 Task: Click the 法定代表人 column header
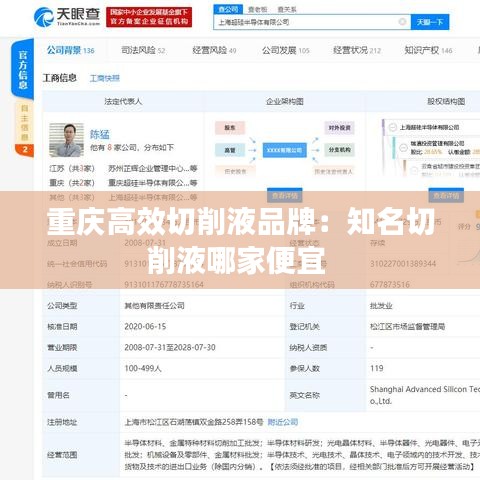(x=123, y=101)
